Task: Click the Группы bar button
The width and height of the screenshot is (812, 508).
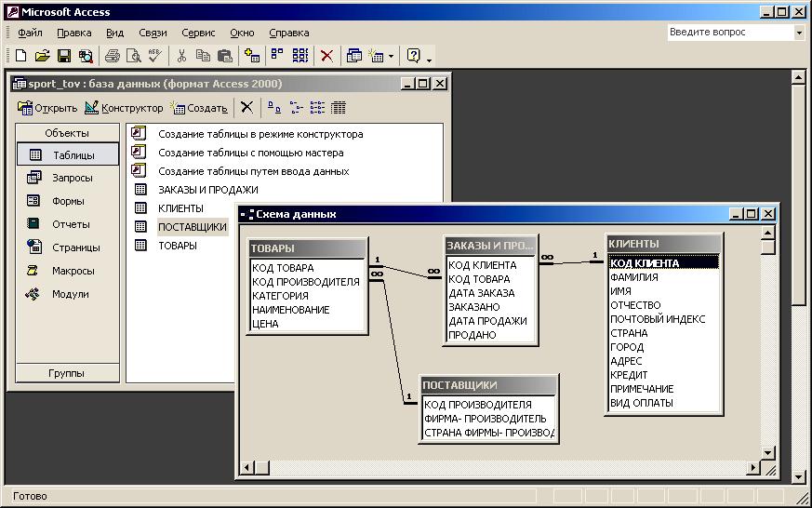Action: tap(67, 373)
